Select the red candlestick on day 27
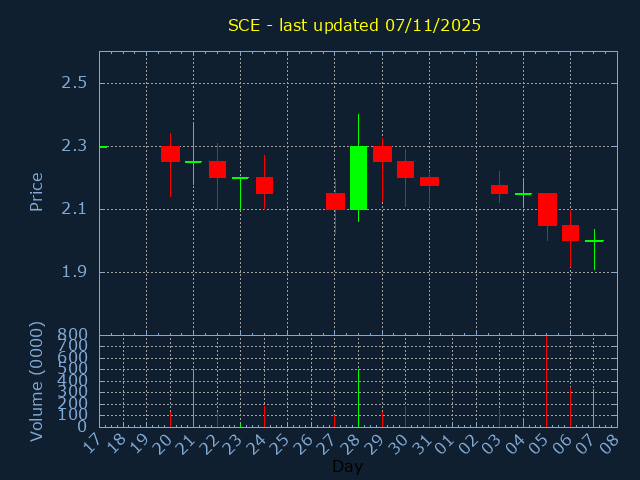 [x=335, y=201]
